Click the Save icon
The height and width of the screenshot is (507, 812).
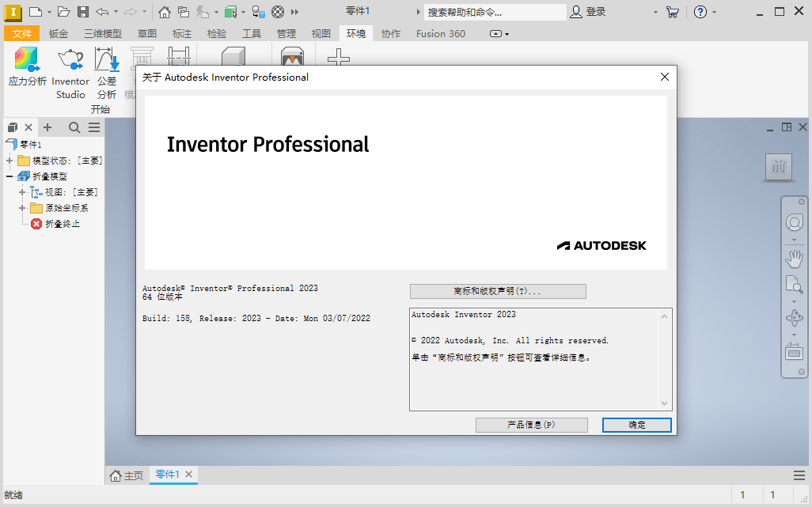pos(83,11)
